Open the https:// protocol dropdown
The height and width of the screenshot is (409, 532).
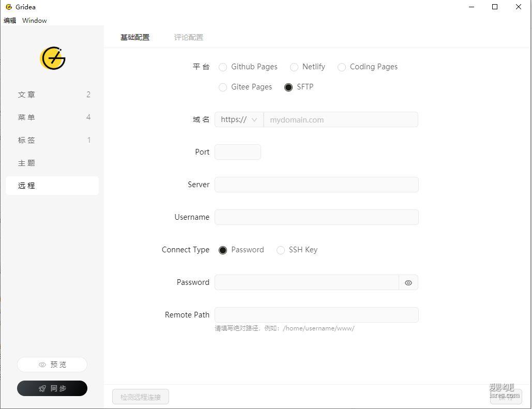click(x=239, y=119)
